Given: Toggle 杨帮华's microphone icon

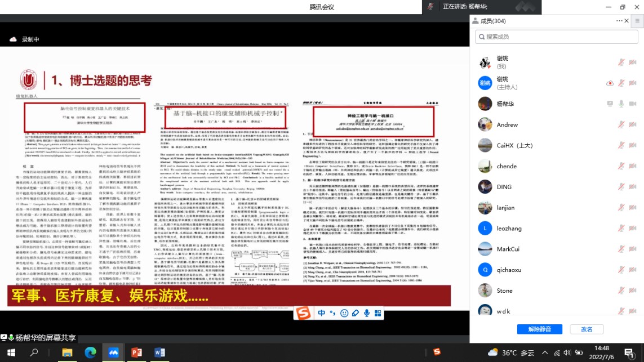Looking at the screenshot, I should pos(621,104).
